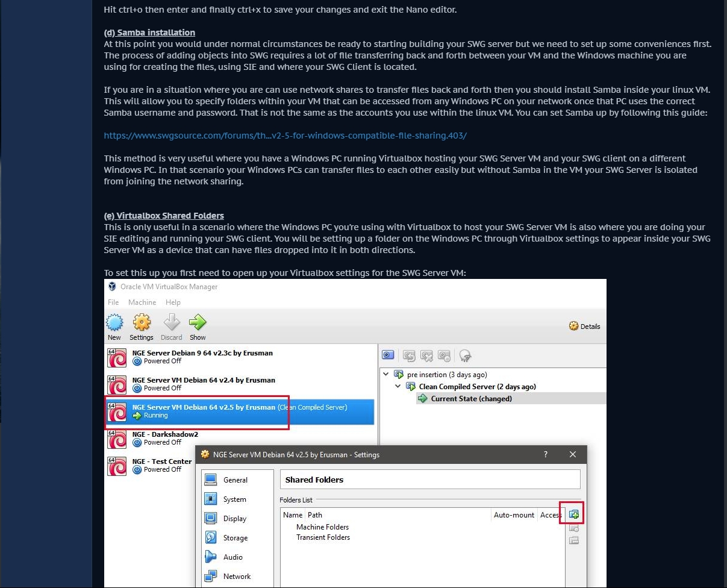Click the Debian icon for v2.4 VM
The height and width of the screenshot is (588, 727).
point(117,384)
